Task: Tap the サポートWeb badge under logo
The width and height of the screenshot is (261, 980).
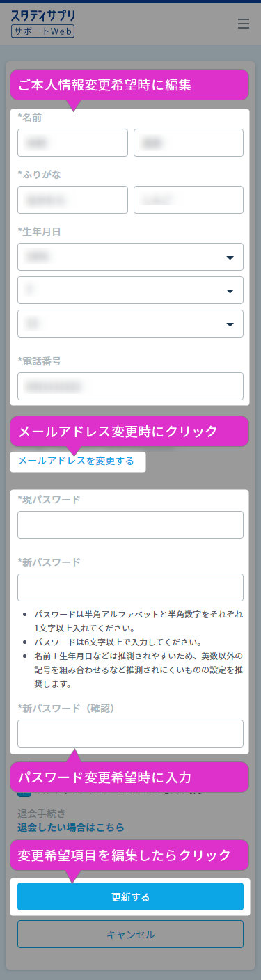Action: coord(43,31)
